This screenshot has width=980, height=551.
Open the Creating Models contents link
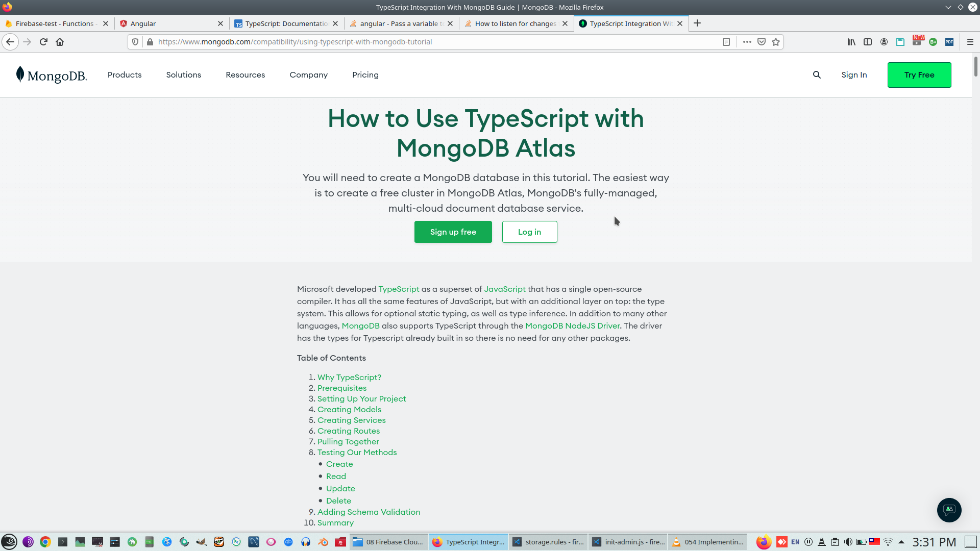[x=349, y=409]
